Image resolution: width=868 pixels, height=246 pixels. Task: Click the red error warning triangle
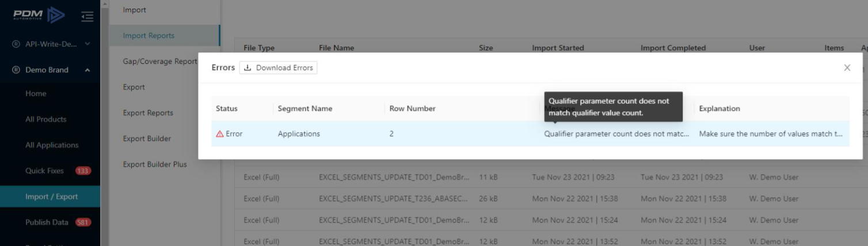(219, 134)
